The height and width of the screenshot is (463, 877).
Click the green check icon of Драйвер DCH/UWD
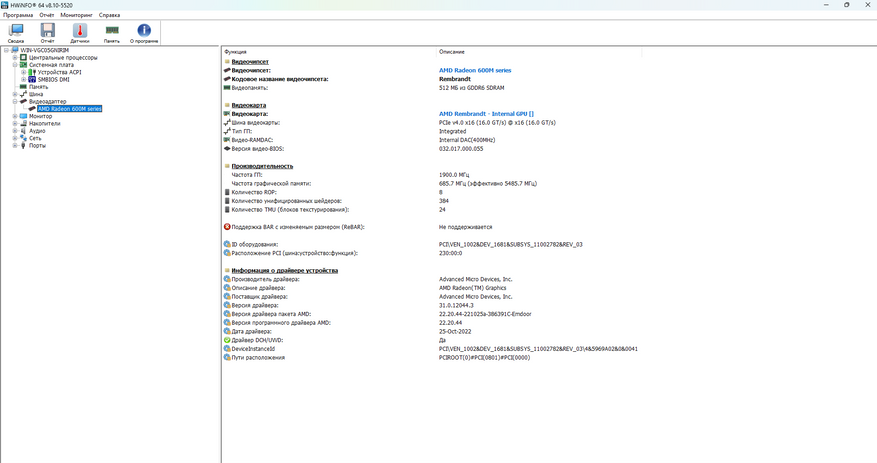point(227,340)
